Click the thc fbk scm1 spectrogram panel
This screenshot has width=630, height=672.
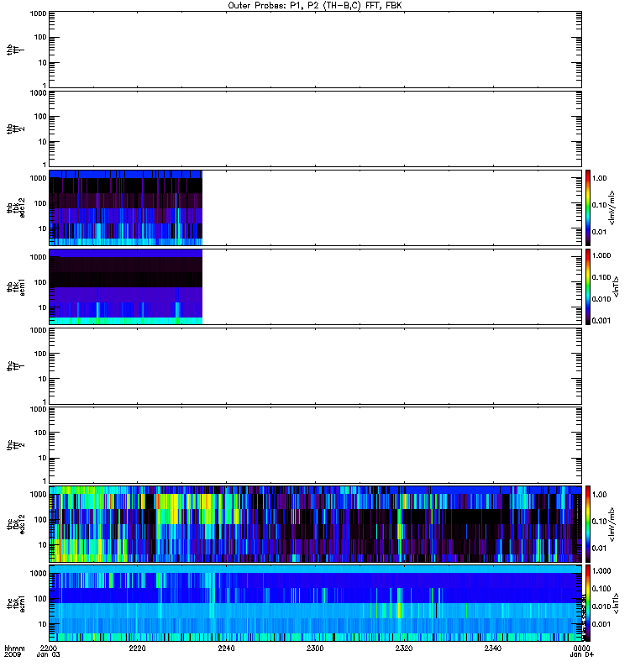tap(315, 603)
